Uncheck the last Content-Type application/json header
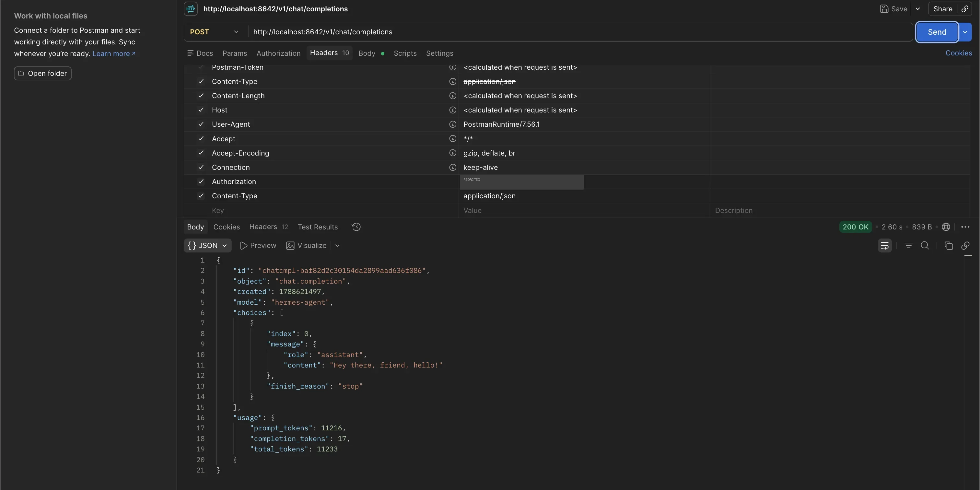The height and width of the screenshot is (490, 980). click(x=201, y=196)
